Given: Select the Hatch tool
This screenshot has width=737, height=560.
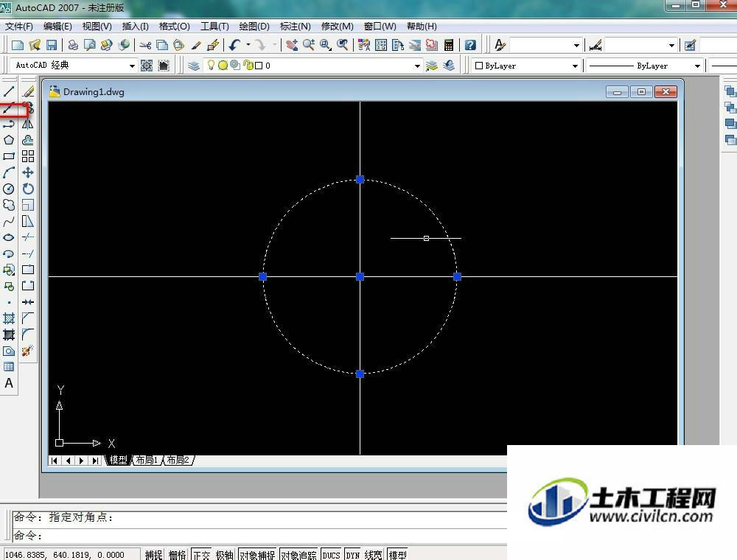Looking at the screenshot, I should 9,318.
